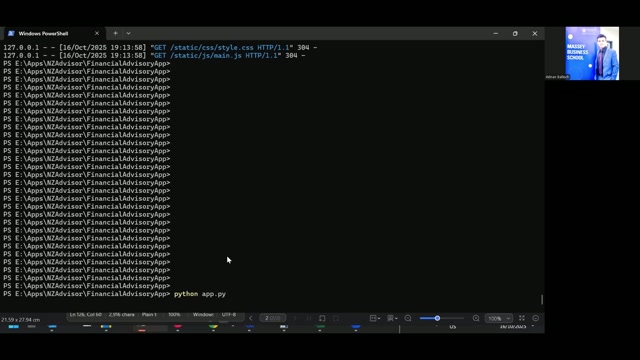
Task: Go to next page with right arrow
Action: [x=295, y=318]
